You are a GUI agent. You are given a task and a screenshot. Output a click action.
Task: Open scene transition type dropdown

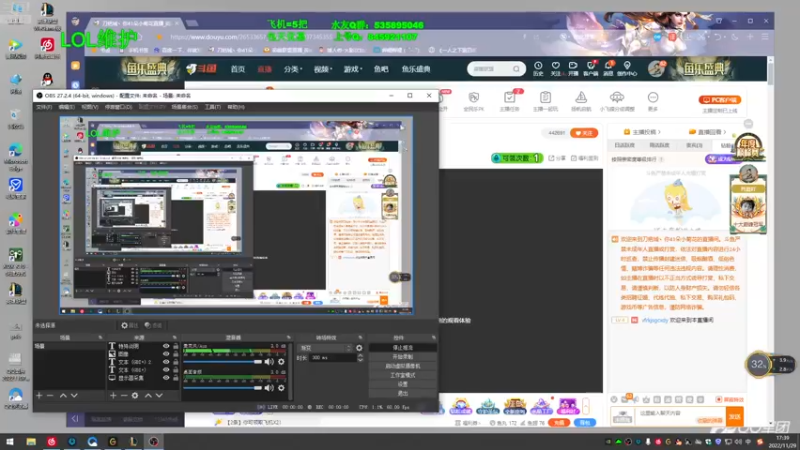click(x=325, y=348)
